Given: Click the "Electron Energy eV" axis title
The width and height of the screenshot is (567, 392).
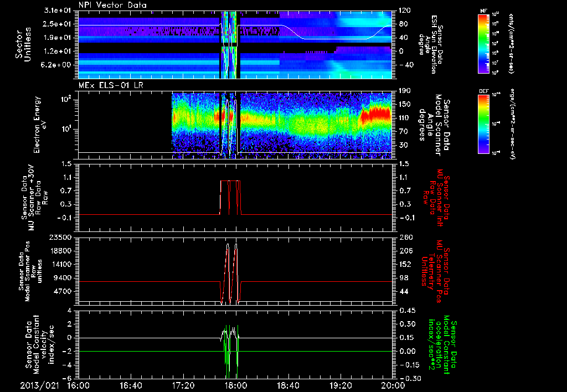Looking at the screenshot, I should pos(41,125).
